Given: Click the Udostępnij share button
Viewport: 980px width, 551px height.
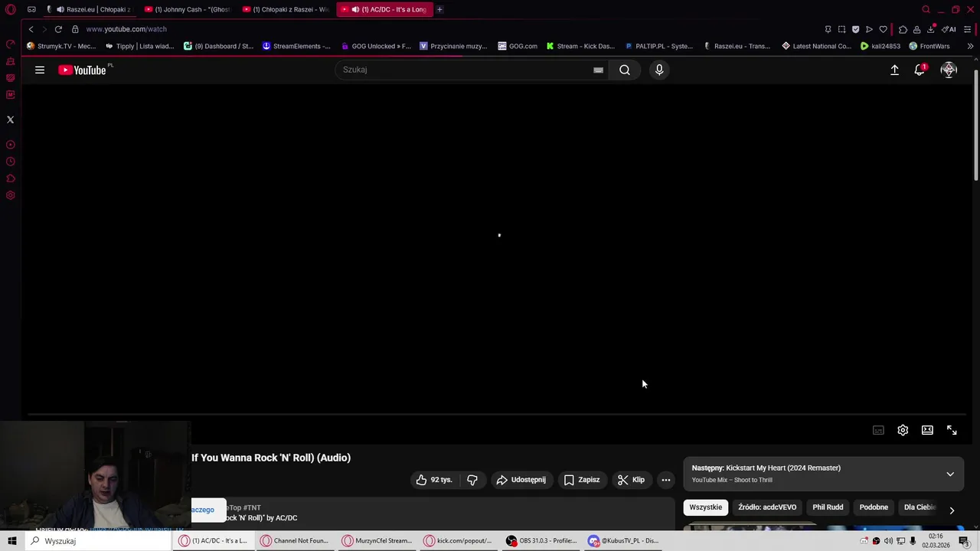Looking at the screenshot, I should [521, 480].
